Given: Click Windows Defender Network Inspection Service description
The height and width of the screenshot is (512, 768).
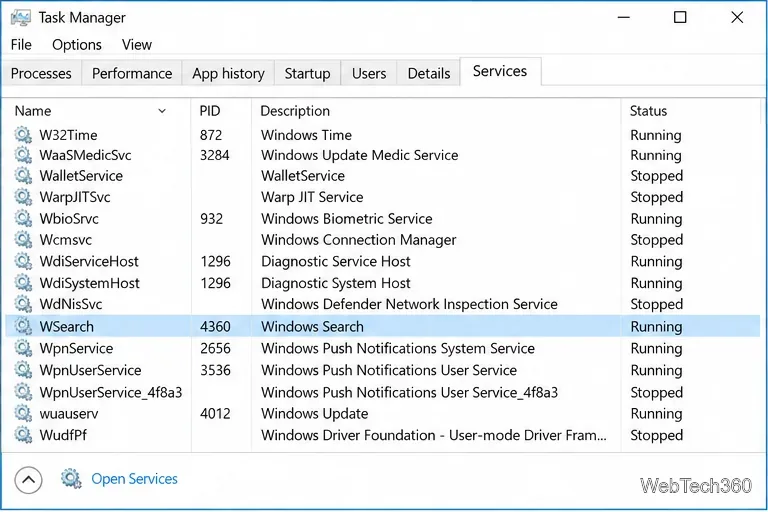Looking at the screenshot, I should (x=409, y=304).
